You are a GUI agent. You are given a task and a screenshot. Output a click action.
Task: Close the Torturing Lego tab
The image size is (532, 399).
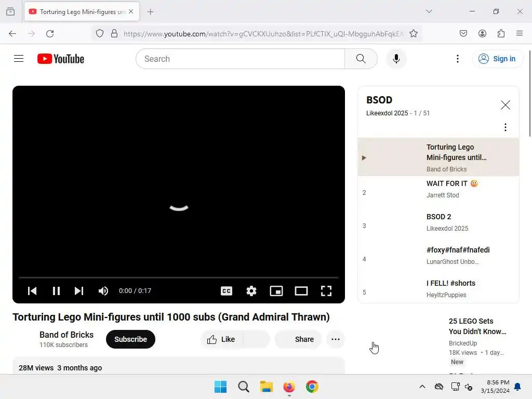131,11
